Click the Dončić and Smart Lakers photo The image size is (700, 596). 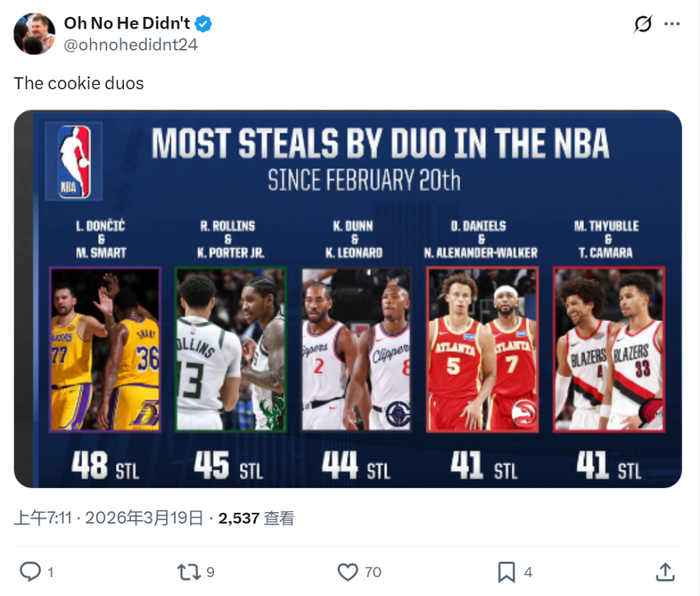point(105,349)
